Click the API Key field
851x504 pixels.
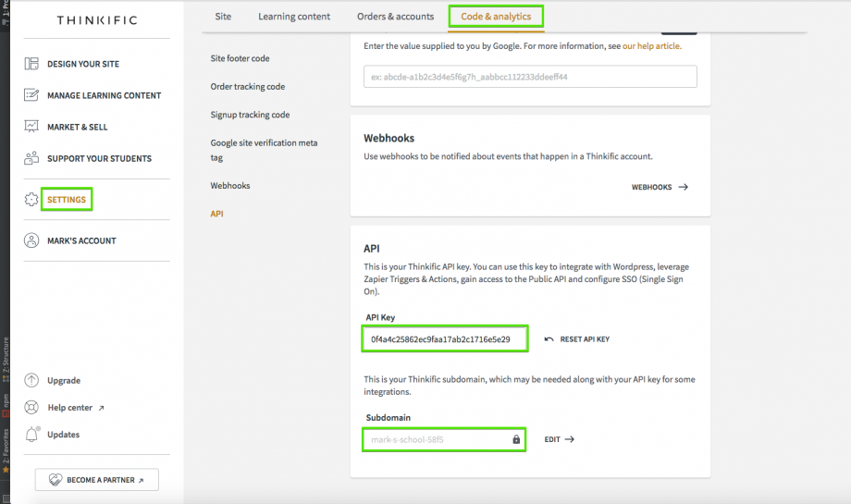(445, 339)
